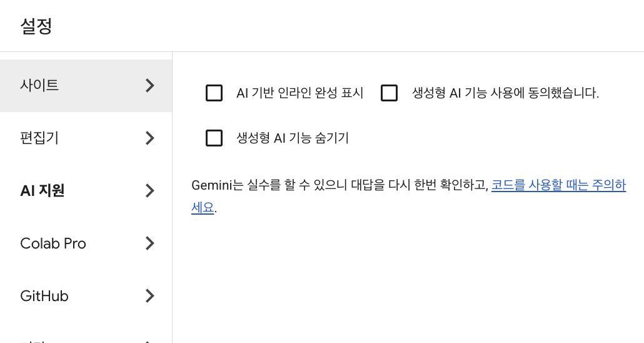
Task: Click the chevron arrow next to 사이트
Action: [x=150, y=86]
